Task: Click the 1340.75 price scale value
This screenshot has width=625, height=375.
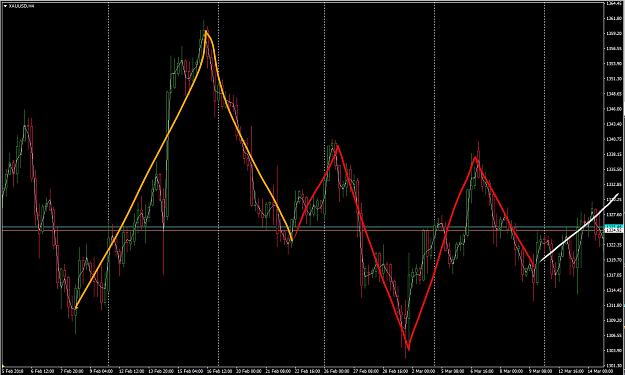Action: [615, 139]
